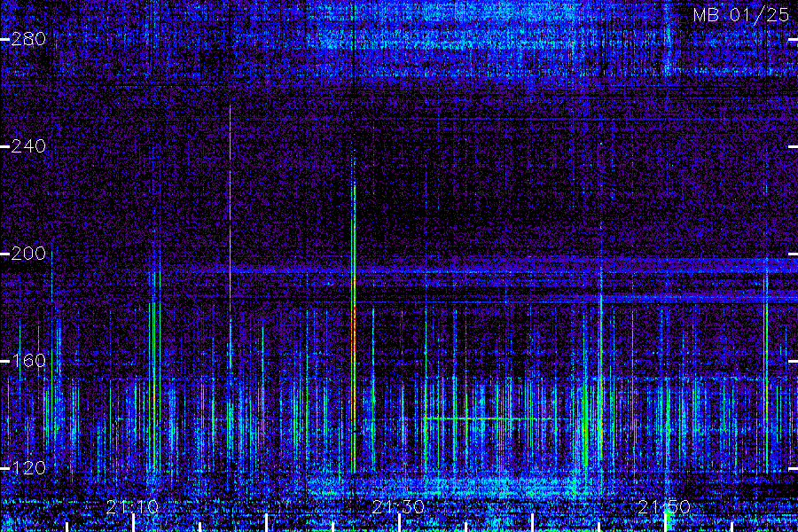Click the "160" frequency axis label
The width and height of the screenshot is (798, 532).
click(x=28, y=361)
